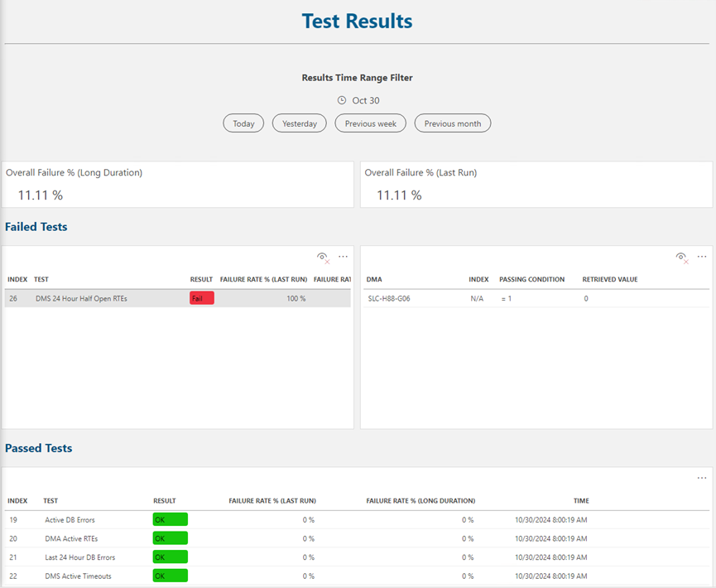Sort Passed Tests by TEST column header

pyautogui.click(x=50, y=501)
